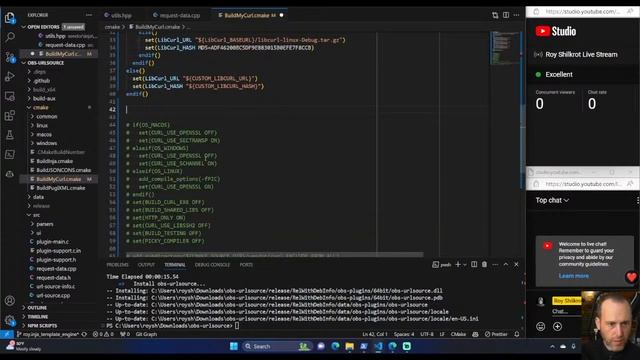The width and height of the screenshot is (640, 360).
Task: Click Git Graph in status bar
Action: coord(146,334)
